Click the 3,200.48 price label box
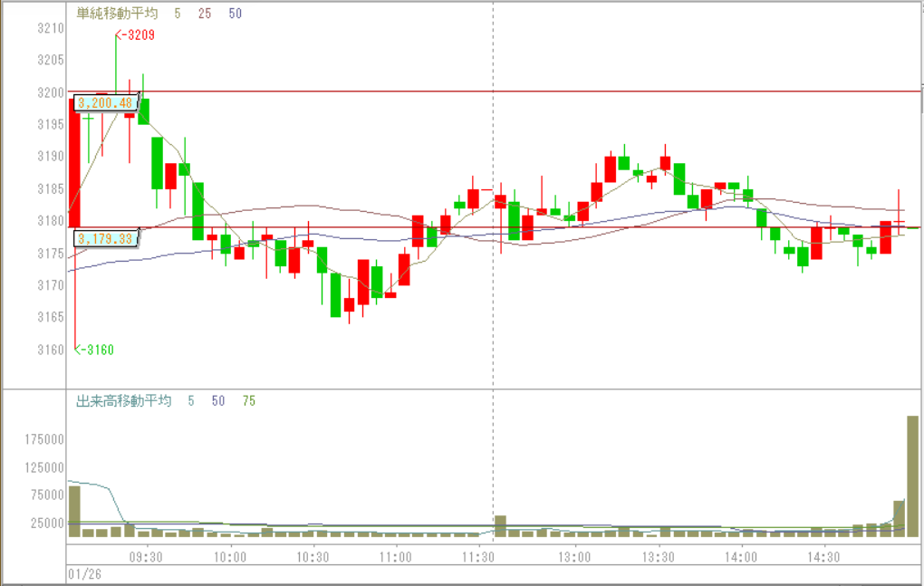 pyautogui.click(x=105, y=103)
